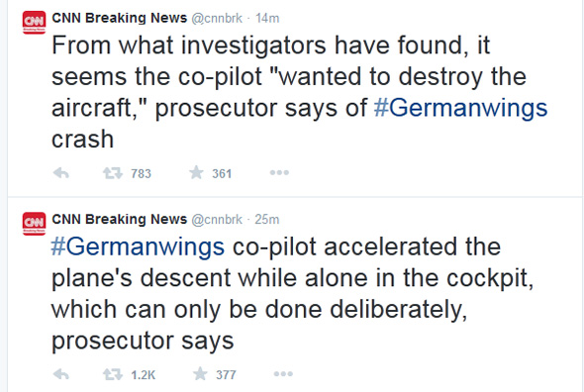Expand the tweet about plane's descent

(292, 293)
